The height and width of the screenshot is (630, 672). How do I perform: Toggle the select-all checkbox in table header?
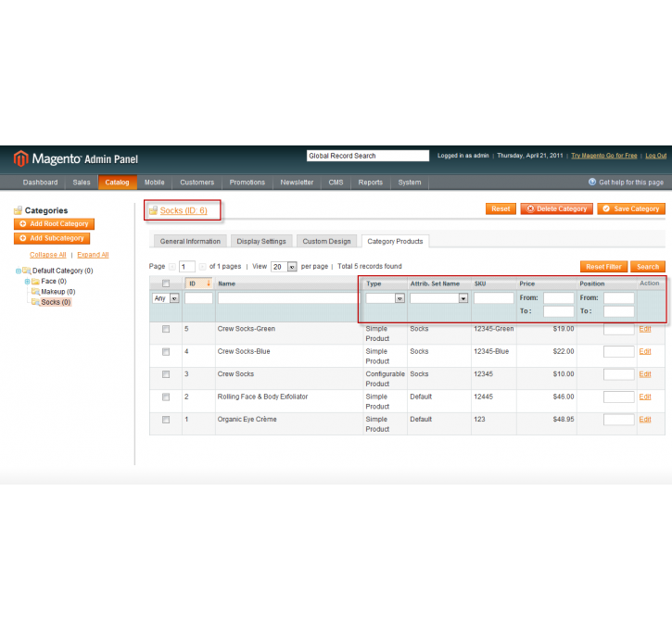[166, 283]
